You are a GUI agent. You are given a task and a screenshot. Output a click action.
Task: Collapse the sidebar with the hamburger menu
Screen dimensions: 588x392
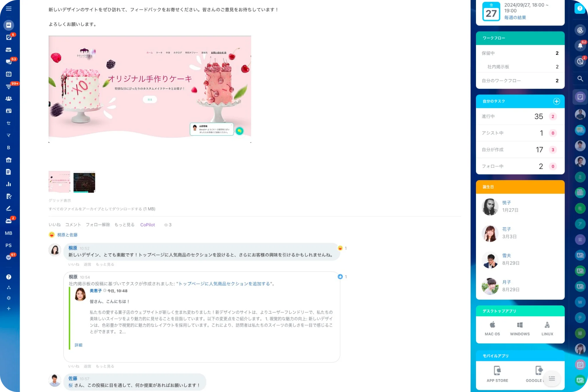[x=9, y=9]
